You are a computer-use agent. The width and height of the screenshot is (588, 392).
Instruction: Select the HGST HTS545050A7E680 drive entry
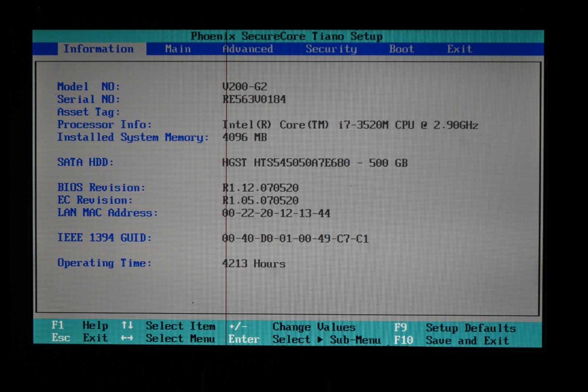(x=315, y=163)
